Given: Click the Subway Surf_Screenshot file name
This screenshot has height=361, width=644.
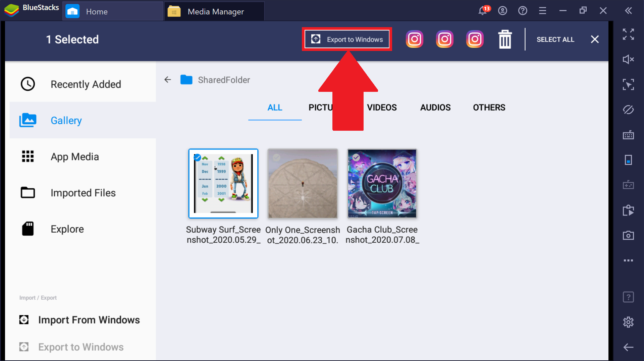Looking at the screenshot, I should pyautogui.click(x=223, y=235).
